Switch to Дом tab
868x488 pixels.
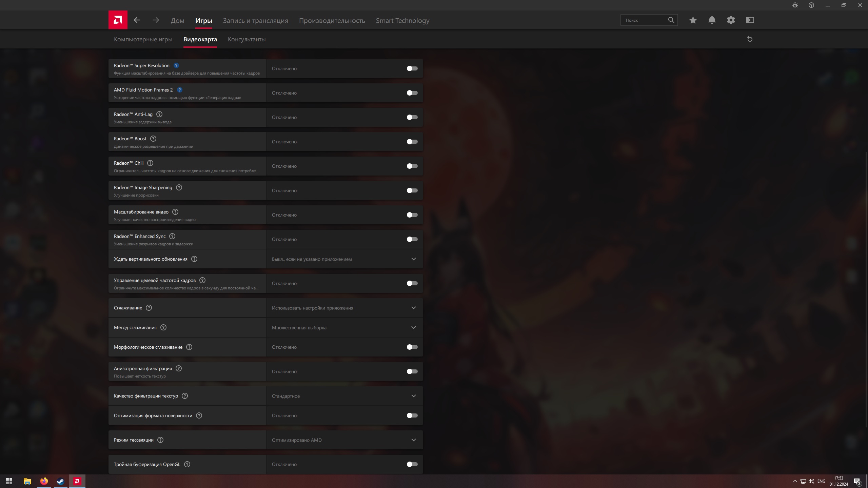click(x=177, y=21)
